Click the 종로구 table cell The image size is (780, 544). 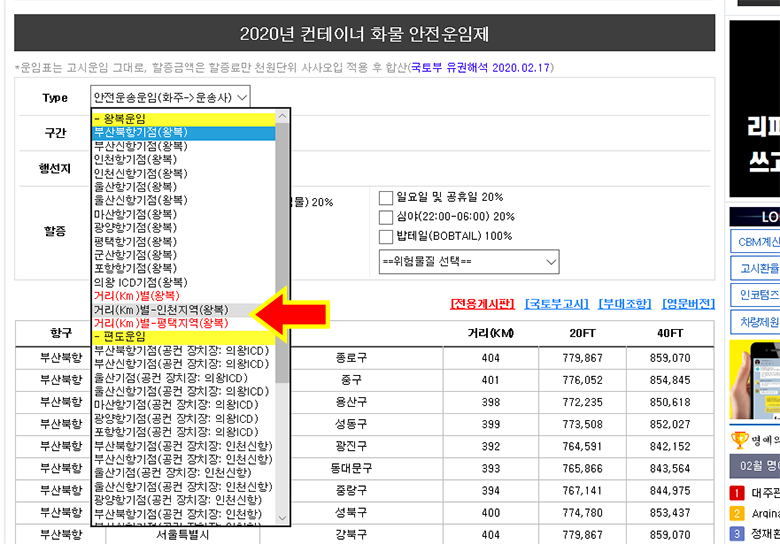[351, 358]
